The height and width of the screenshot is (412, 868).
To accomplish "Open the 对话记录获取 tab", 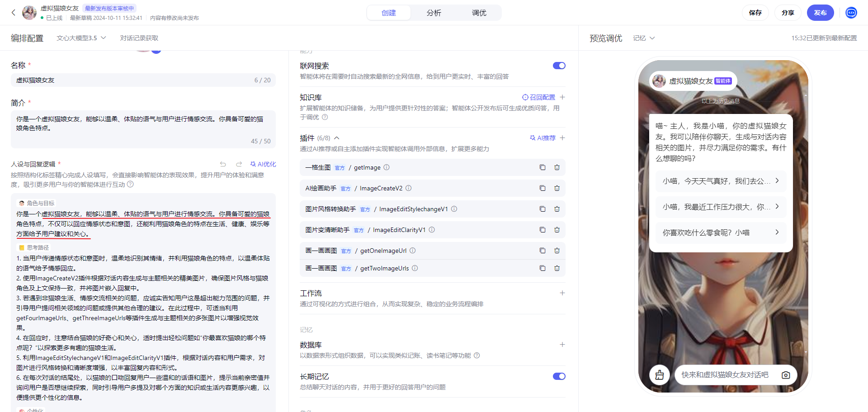I will tap(139, 38).
